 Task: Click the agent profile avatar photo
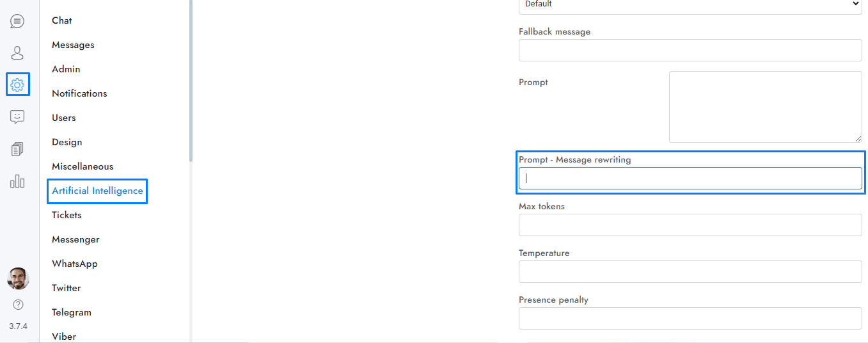pyautogui.click(x=18, y=278)
